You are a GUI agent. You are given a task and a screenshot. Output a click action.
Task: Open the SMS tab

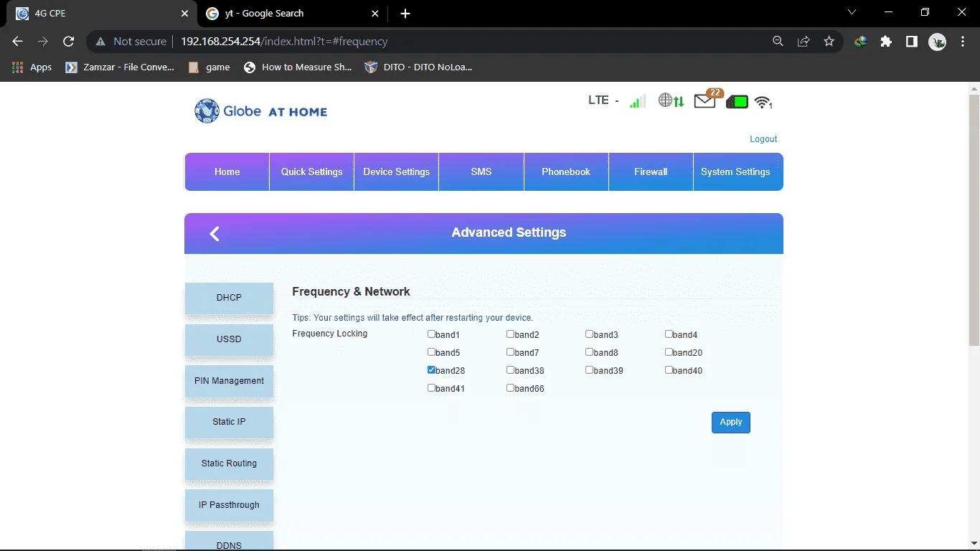481,171
